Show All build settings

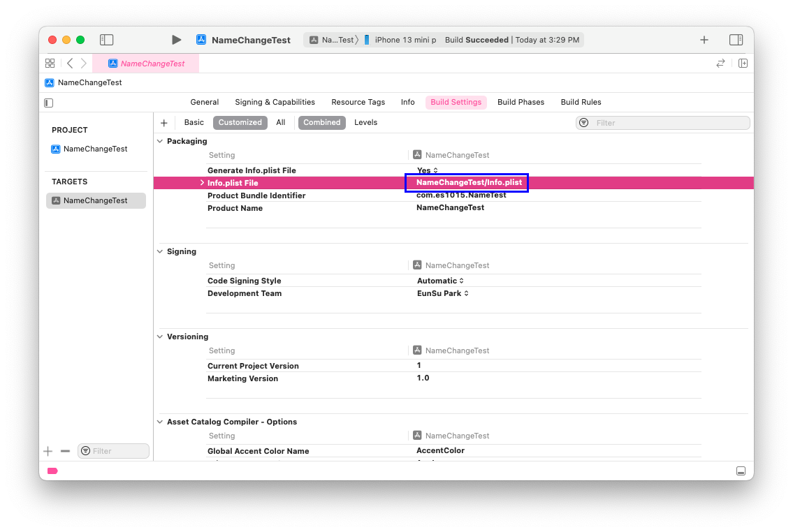(x=281, y=122)
